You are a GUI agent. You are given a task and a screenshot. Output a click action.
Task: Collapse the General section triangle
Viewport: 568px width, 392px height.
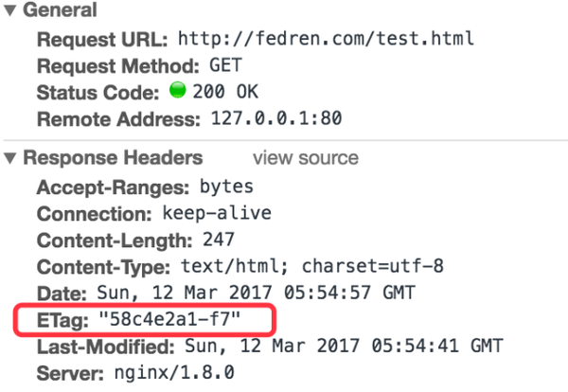pos(9,10)
